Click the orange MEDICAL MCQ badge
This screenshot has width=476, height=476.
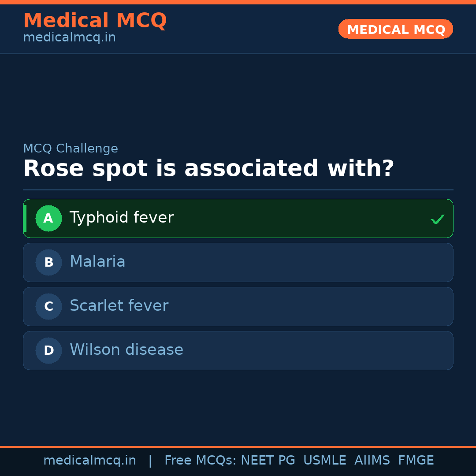pos(395,29)
